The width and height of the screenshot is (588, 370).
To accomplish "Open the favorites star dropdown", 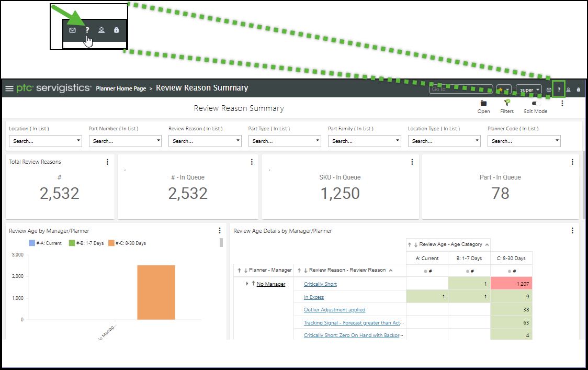I will coord(504,89).
